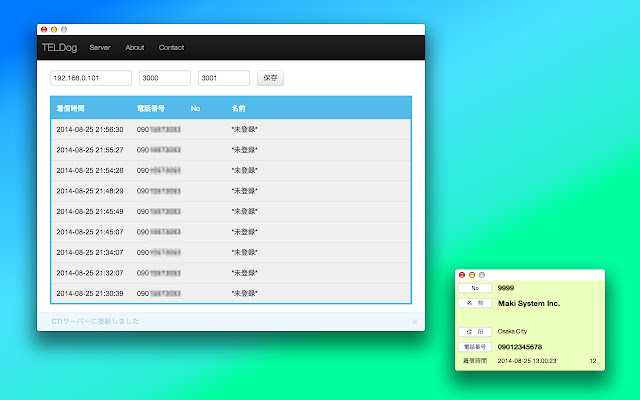Select the row 2014-08-25 21:30:39
640x400 pixels.
tap(231, 293)
